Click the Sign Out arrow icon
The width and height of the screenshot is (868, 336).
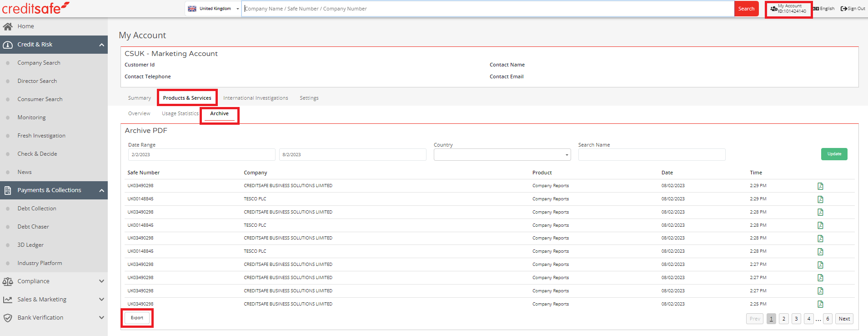(844, 9)
